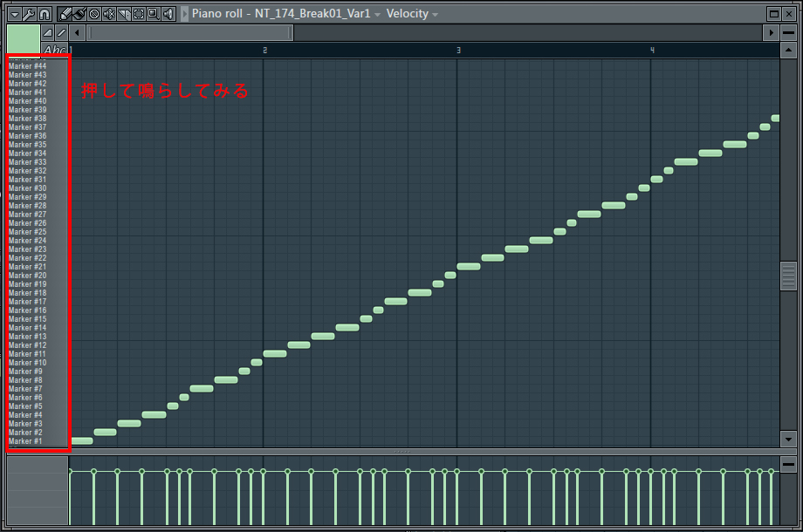The width and height of the screenshot is (803, 532).
Task: Click the vertical scroll down arrow
Action: point(789,439)
